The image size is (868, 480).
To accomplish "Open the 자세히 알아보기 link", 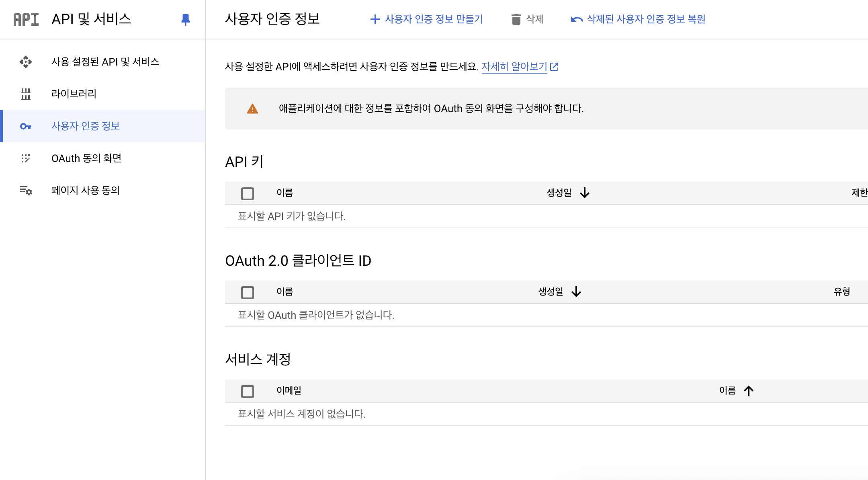I will (514, 66).
